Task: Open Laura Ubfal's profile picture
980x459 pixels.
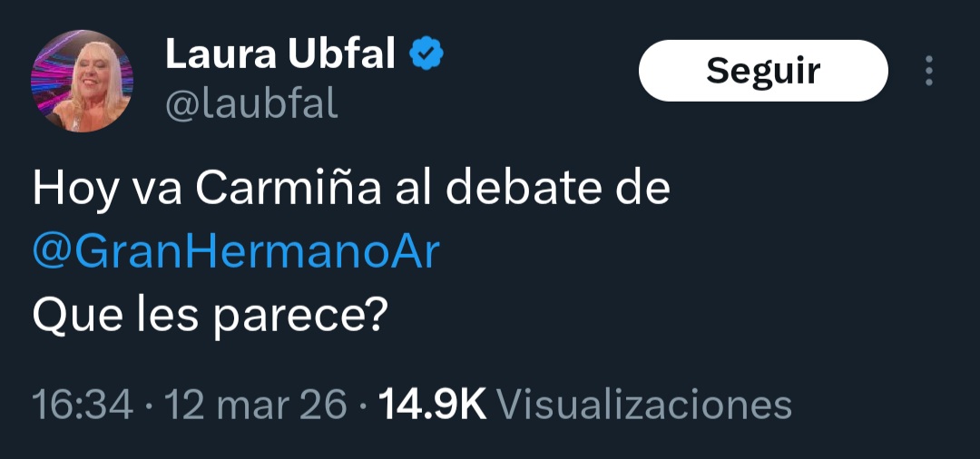Action: coord(83,80)
